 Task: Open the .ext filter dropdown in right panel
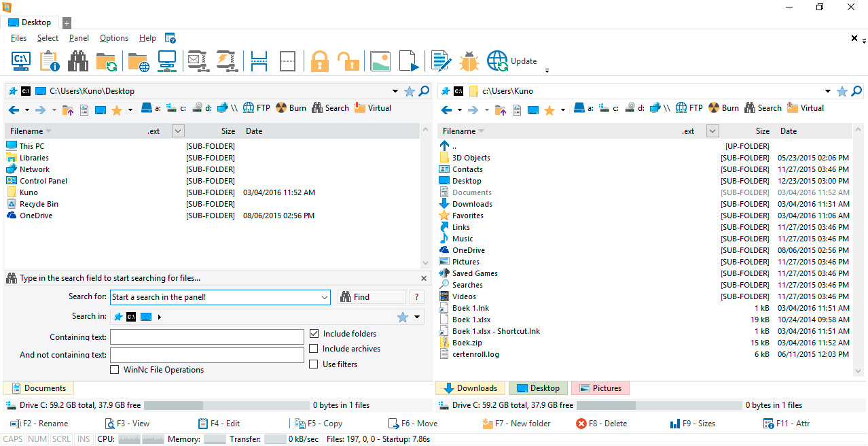tap(712, 131)
